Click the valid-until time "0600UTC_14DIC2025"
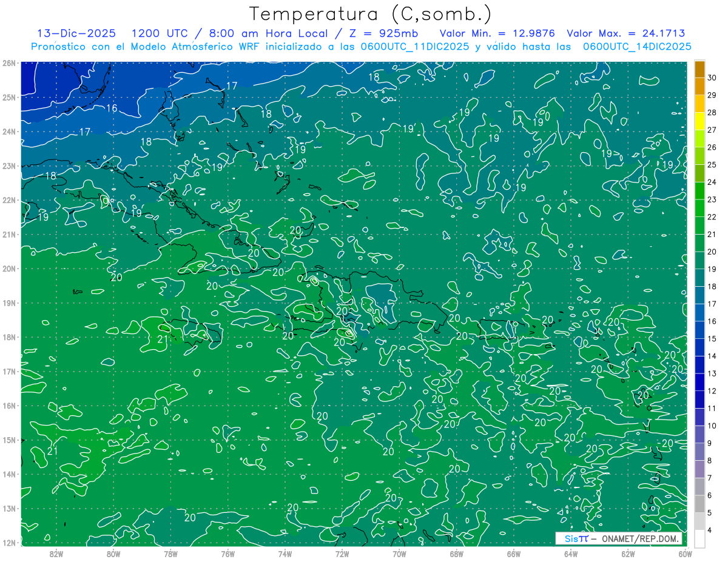 coord(637,46)
